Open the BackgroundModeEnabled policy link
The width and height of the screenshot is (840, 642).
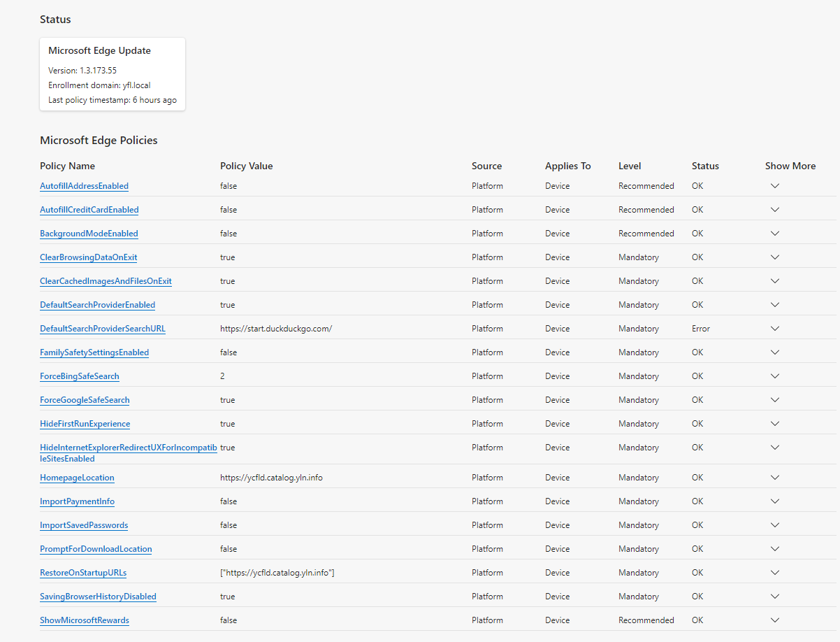(89, 234)
